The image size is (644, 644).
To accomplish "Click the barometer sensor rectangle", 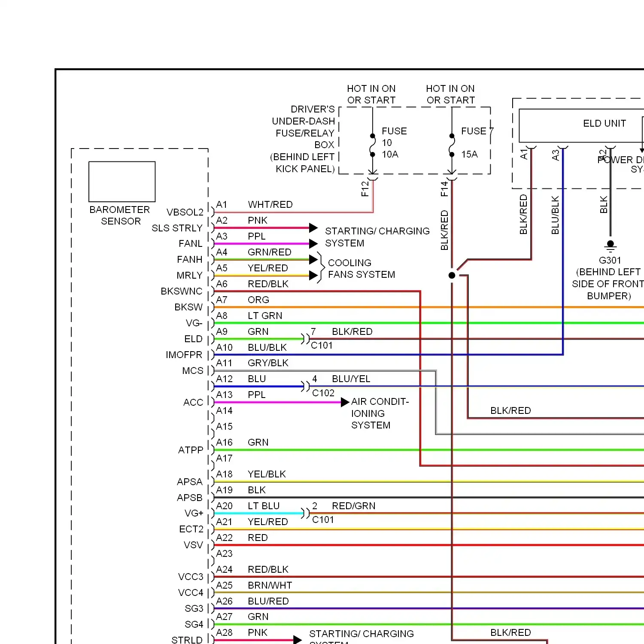I will tap(122, 182).
